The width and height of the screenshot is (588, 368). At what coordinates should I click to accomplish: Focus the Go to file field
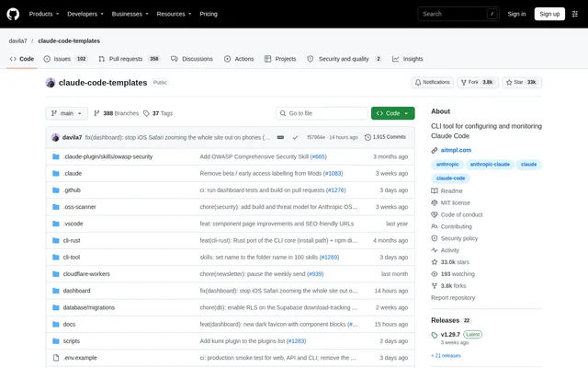pyautogui.click(x=322, y=113)
